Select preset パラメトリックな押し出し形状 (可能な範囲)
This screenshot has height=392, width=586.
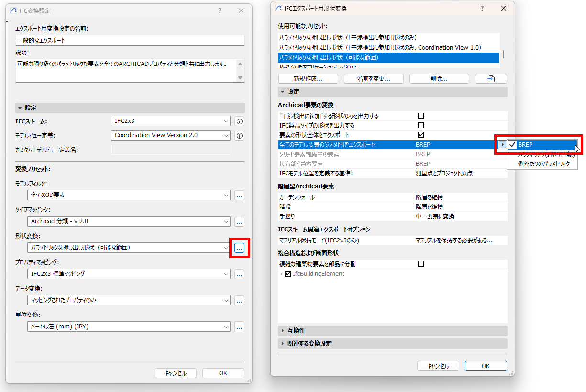pyautogui.click(x=388, y=57)
